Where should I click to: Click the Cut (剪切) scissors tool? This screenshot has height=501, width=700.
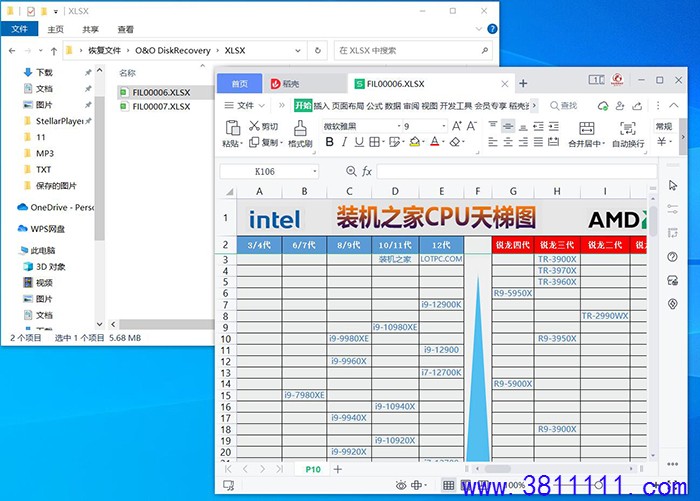263,126
